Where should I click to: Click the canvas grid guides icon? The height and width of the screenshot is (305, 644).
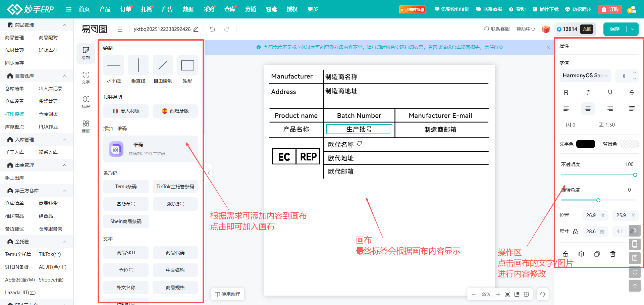526,294
